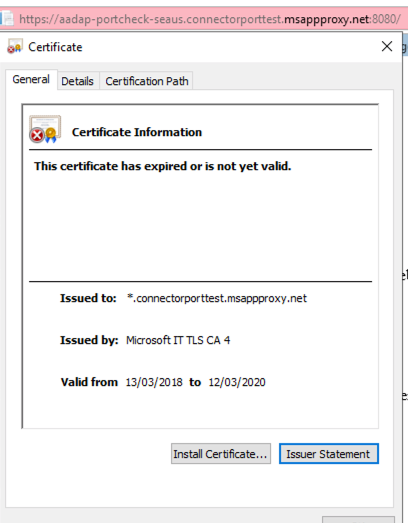Screen dimensions: 408x523
Task: Click the expired certificate warning icon
Action: 45,129
